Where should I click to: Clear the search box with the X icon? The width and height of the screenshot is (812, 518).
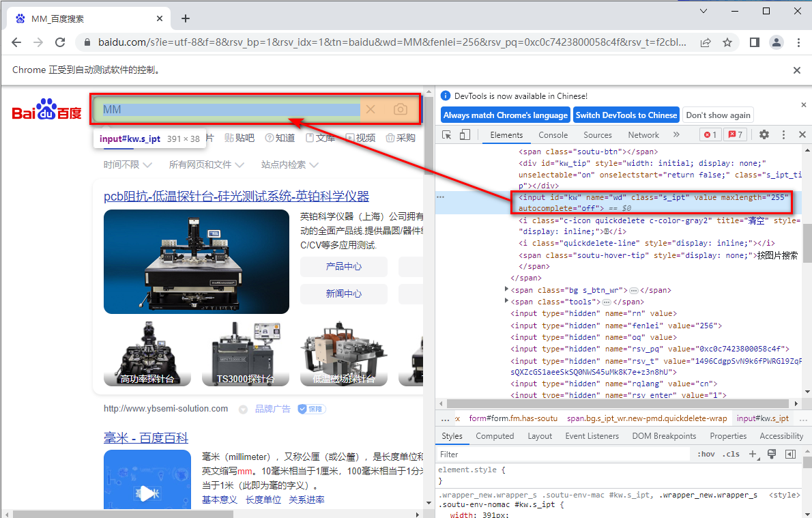(371, 109)
